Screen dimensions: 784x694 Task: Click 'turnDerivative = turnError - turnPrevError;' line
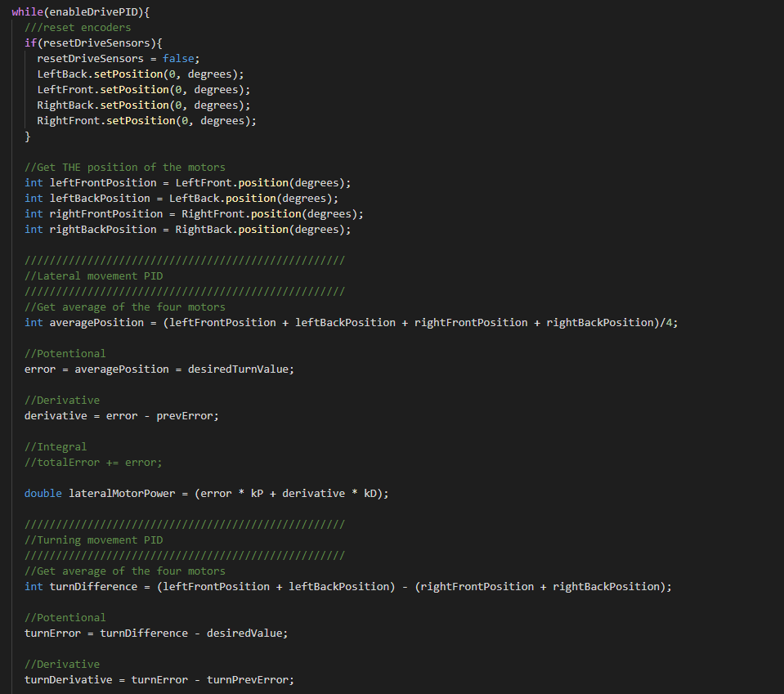point(159,679)
